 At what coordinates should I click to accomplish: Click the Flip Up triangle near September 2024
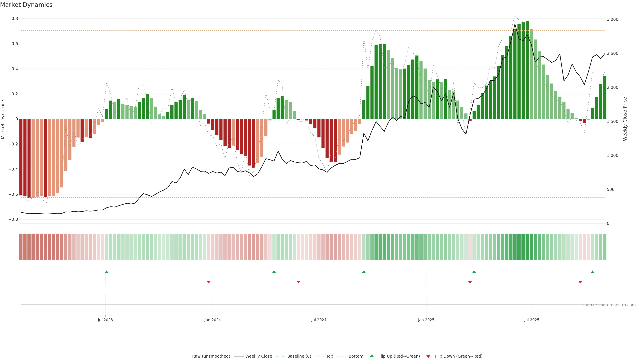[364, 272]
